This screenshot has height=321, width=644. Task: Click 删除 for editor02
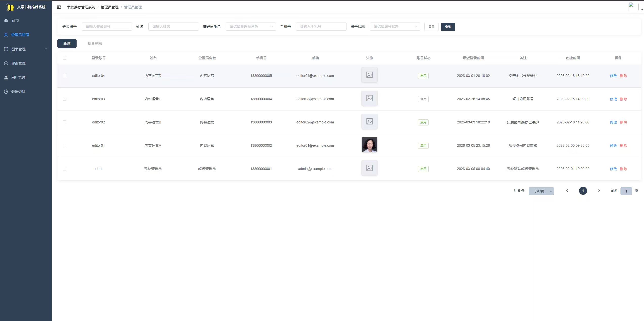pyautogui.click(x=623, y=122)
